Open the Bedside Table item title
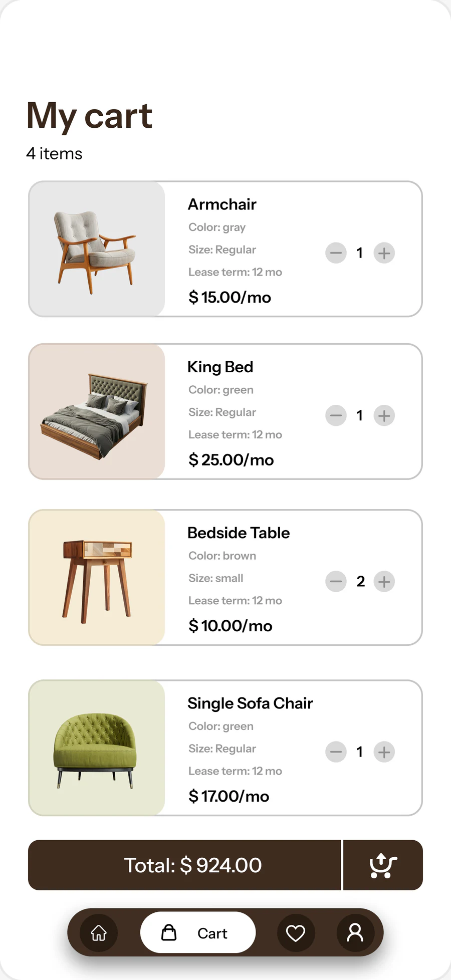This screenshot has height=980, width=451. pos(239,533)
